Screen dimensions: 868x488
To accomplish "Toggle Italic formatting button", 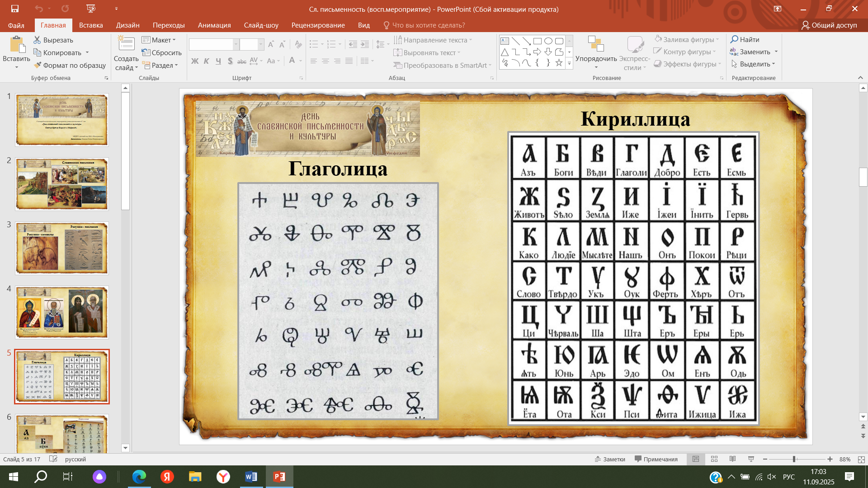I will tap(207, 61).
